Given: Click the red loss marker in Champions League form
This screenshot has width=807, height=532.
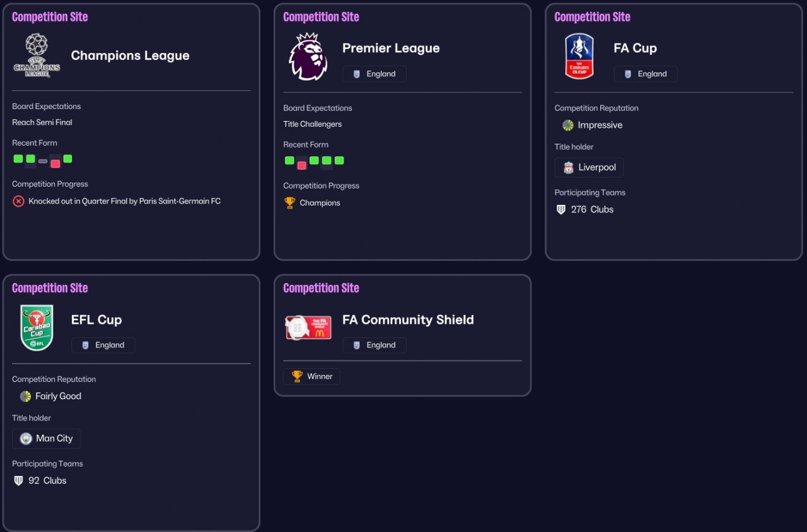Looking at the screenshot, I should click(55, 163).
